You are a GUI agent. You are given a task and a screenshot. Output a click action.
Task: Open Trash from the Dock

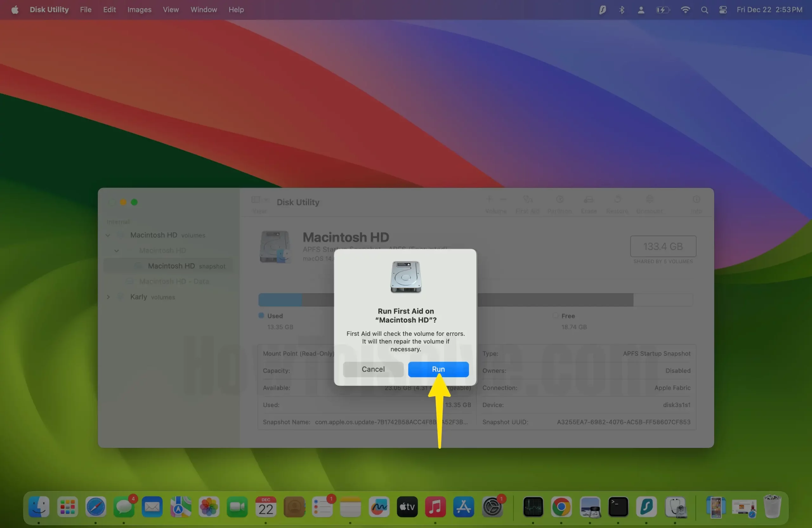tap(772, 506)
